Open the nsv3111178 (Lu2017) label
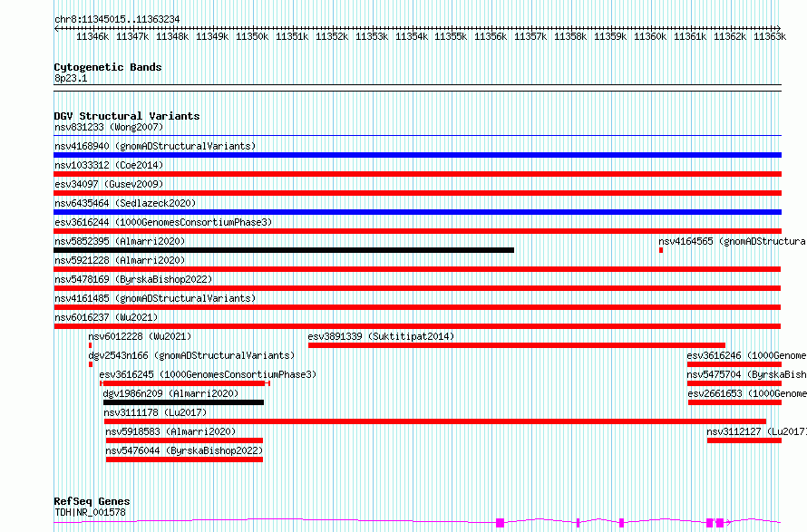 tap(155, 412)
